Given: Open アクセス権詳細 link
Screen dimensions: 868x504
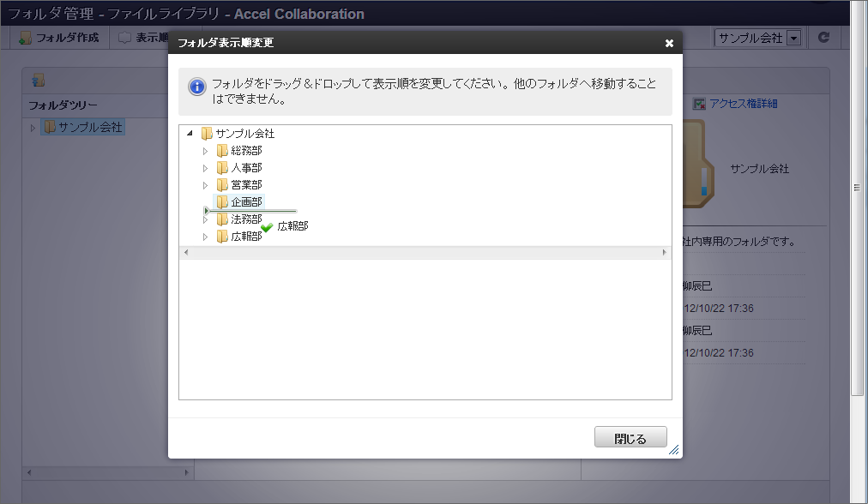Looking at the screenshot, I should point(744,104).
